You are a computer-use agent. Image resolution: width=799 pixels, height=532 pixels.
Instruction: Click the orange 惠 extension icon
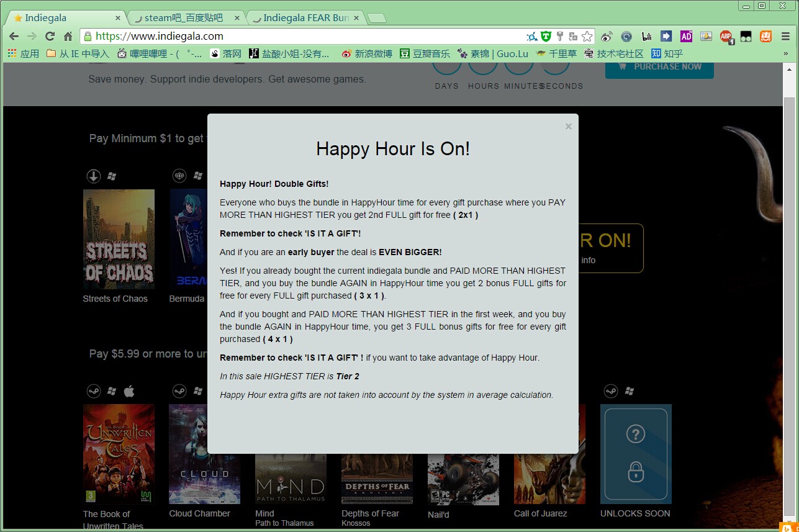coord(765,36)
